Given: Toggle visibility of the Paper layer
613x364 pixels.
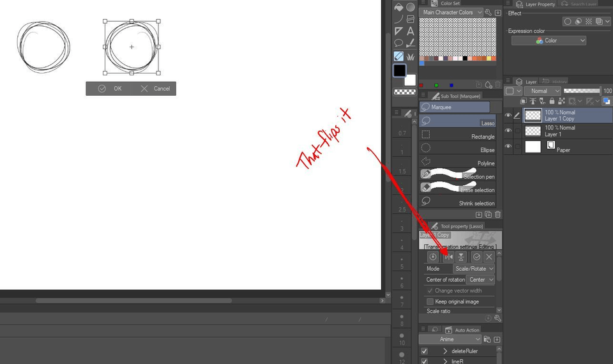Looking at the screenshot, I should (508, 146).
